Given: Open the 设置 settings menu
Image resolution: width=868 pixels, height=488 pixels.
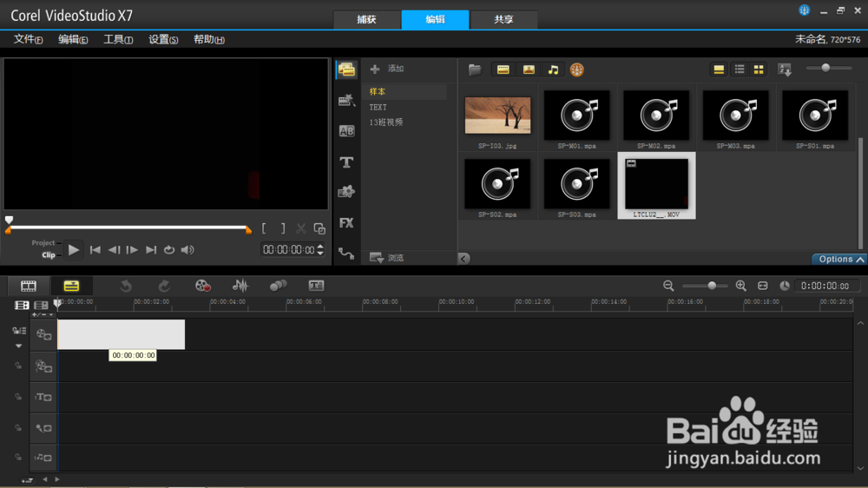Looking at the screenshot, I should coord(163,39).
